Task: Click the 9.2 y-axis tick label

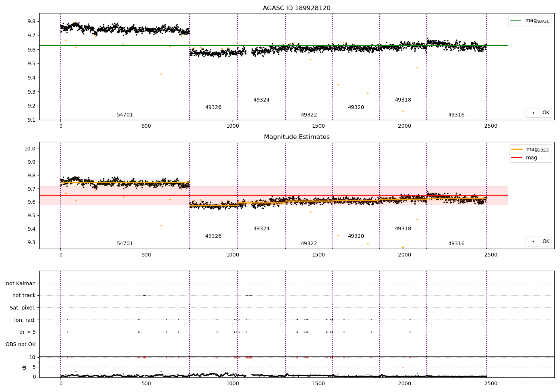Action: click(31, 106)
